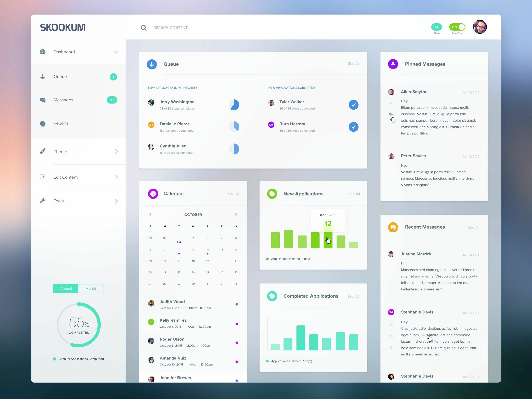The width and height of the screenshot is (532, 399).
Task: Click See All for New Applications
Action: [354, 194]
